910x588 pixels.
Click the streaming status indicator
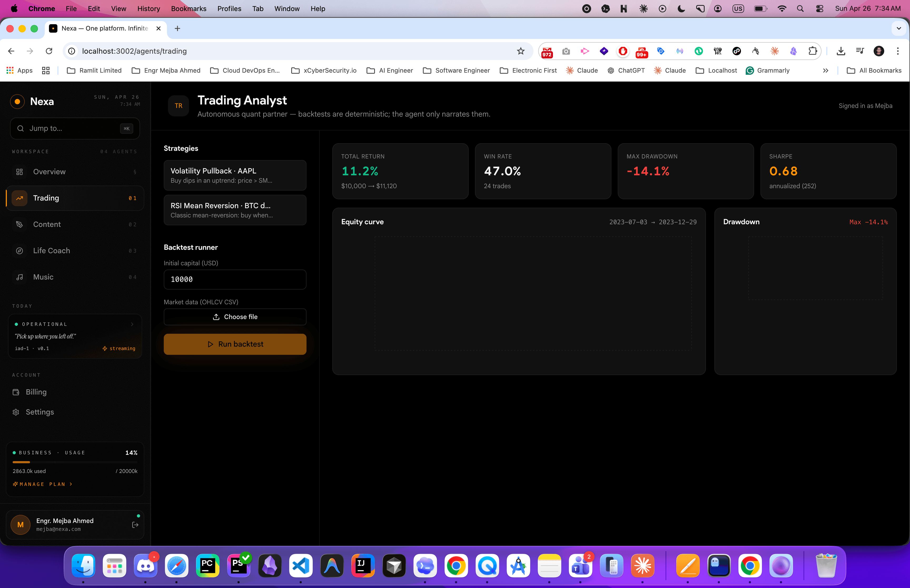click(x=119, y=348)
